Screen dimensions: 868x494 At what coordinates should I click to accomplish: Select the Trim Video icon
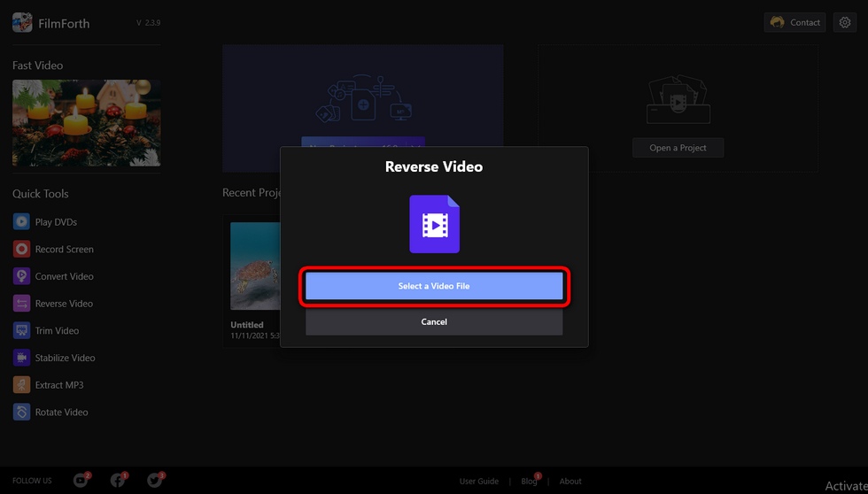click(x=21, y=330)
